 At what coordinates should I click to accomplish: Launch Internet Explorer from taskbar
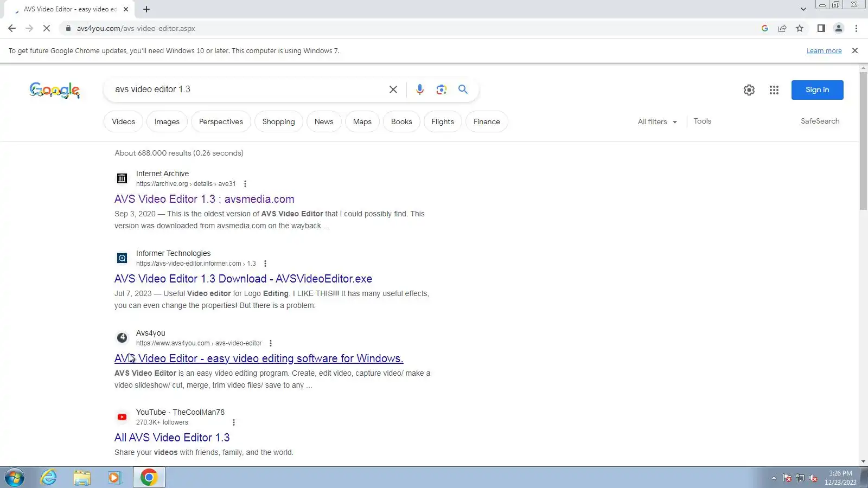[x=49, y=478]
